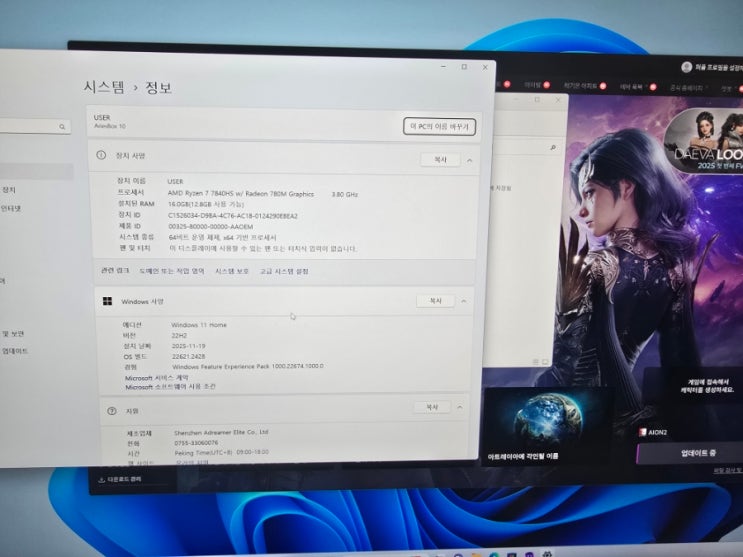Click the Windows Feature Experience Pack text
This screenshot has width=743, height=557.
(x=248, y=366)
